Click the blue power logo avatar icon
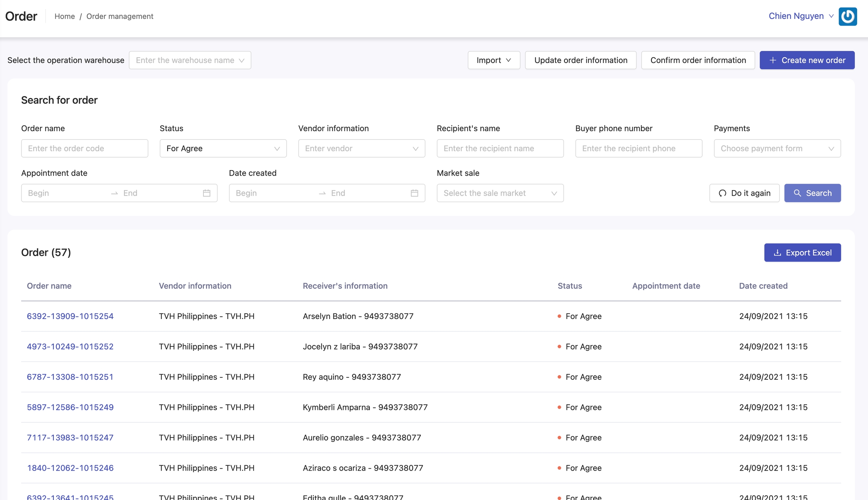This screenshot has width=868, height=500. (847, 16)
